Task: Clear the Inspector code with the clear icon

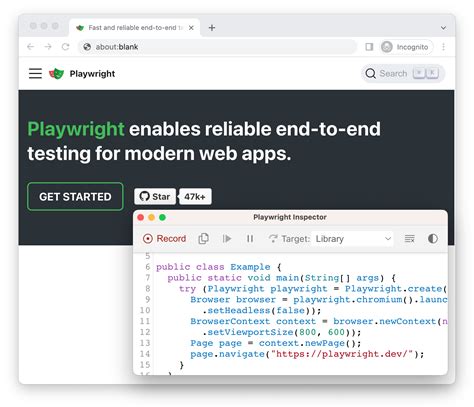Action: click(409, 239)
